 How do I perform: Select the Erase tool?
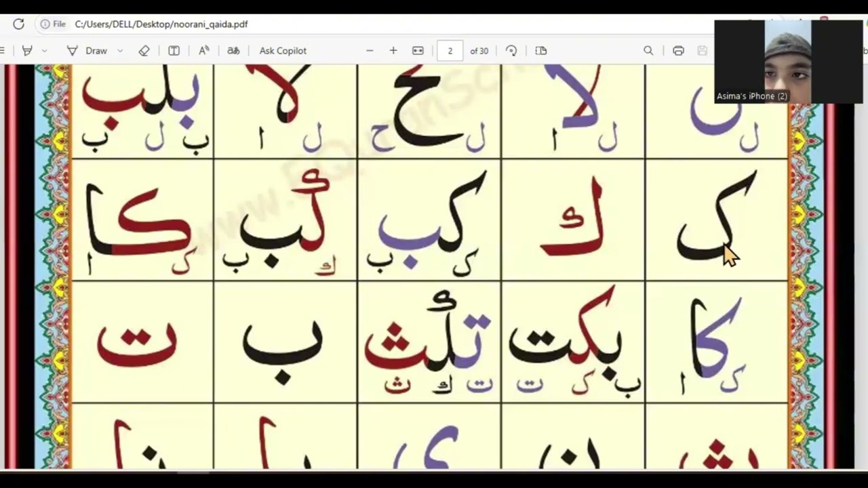144,51
